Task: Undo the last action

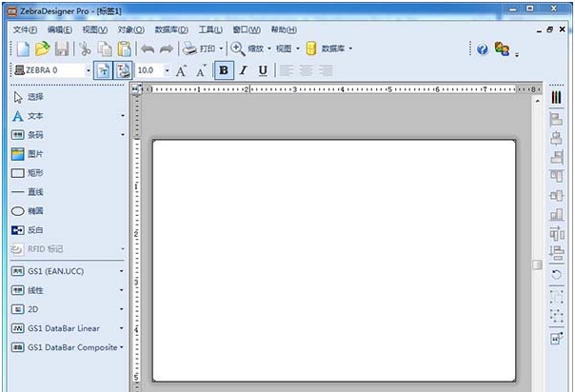Action: [148, 49]
